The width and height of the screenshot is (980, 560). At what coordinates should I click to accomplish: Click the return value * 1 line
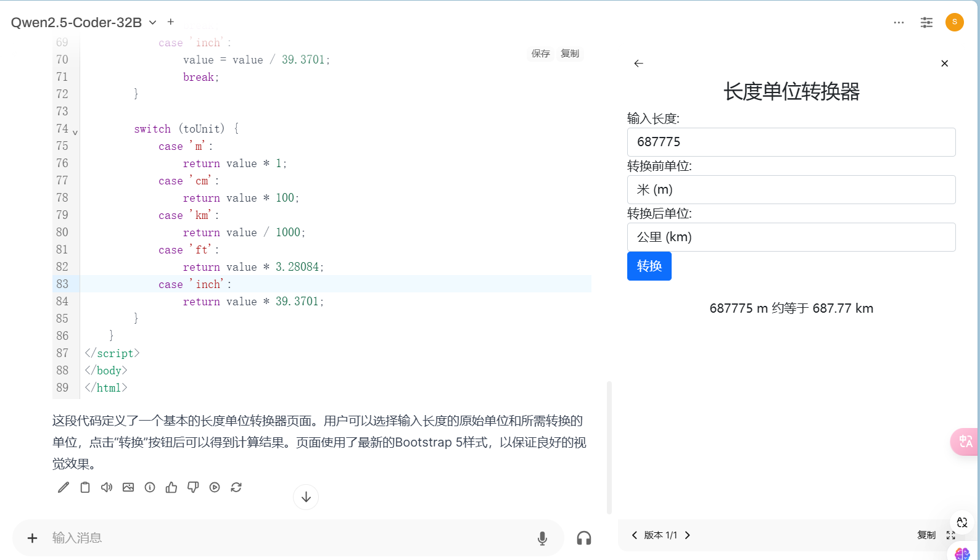point(235,163)
